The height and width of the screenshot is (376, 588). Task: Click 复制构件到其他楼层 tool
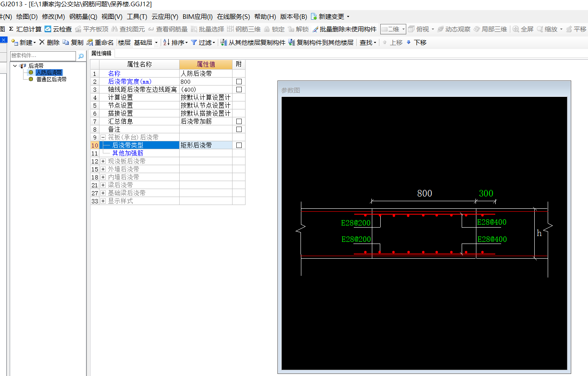click(x=321, y=42)
